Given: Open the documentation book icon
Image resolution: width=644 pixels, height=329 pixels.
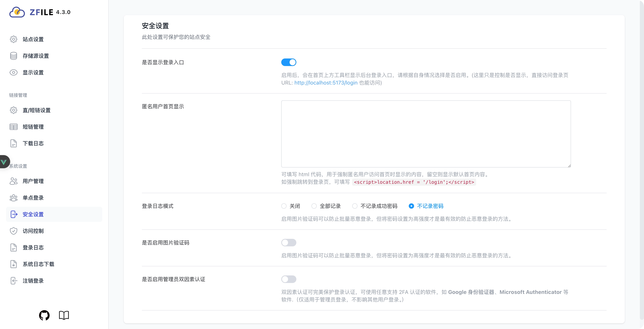Looking at the screenshot, I should coord(64,315).
